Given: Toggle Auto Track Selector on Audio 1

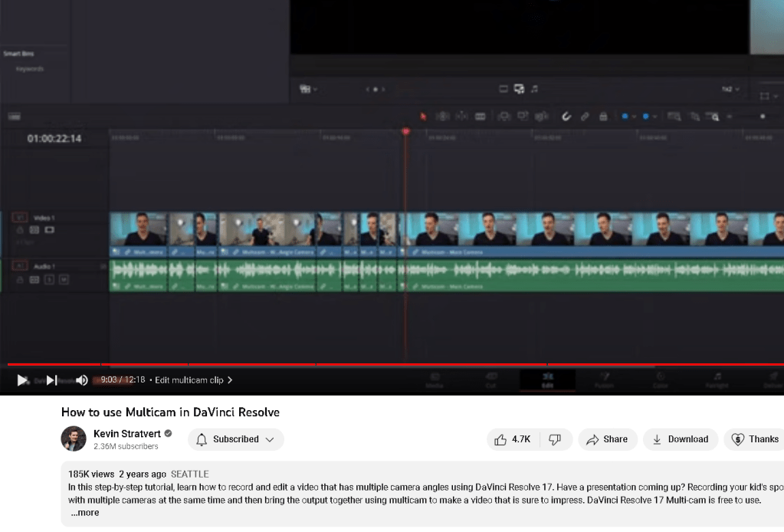Looking at the screenshot, I should (34, 280).
